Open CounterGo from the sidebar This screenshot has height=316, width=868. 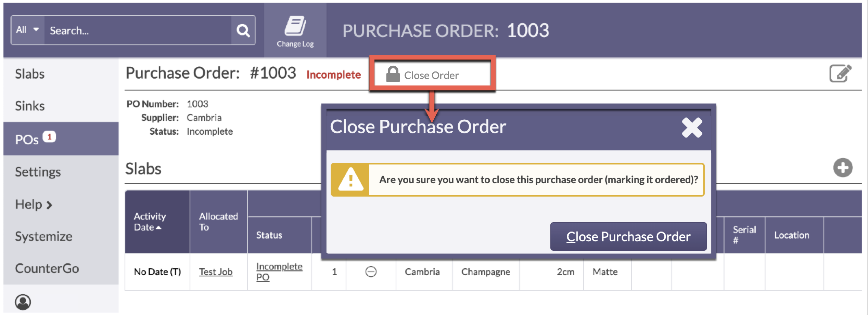click(47, 268)
